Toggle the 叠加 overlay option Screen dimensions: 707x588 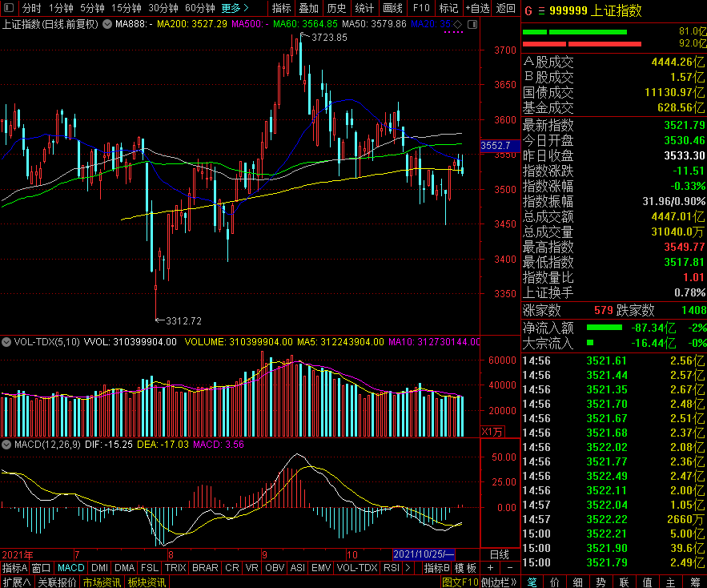[x=308, y=8]
